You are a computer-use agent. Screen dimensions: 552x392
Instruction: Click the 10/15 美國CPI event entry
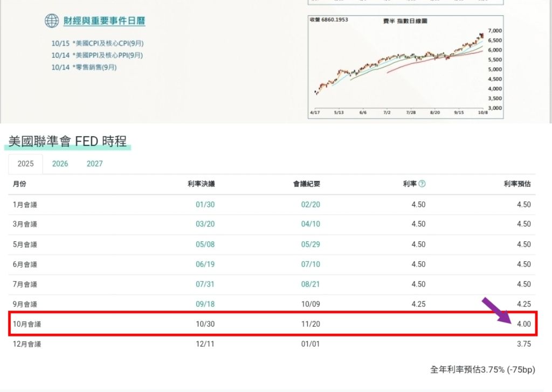98,43
